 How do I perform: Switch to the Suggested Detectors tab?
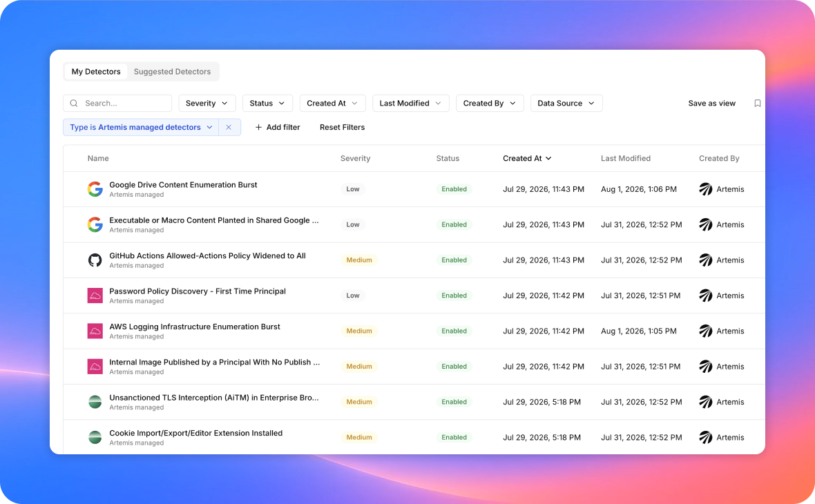tap(172, 72)
